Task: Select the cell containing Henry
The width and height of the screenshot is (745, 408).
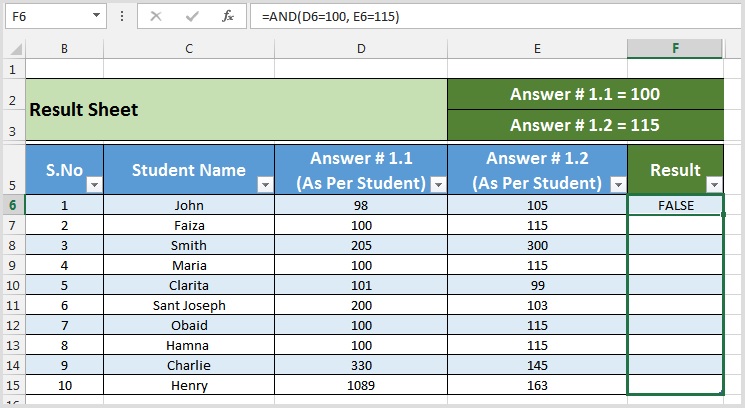Action: (x=189, y=385)
